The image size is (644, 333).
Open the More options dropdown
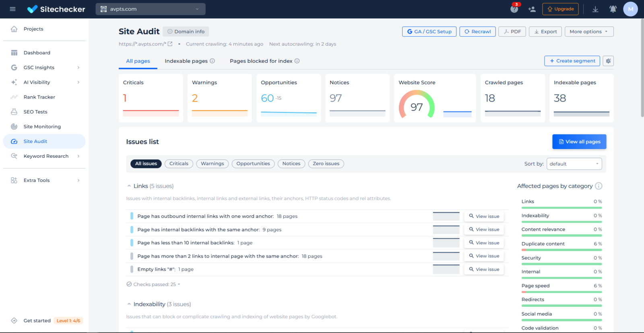click(589, 31)
